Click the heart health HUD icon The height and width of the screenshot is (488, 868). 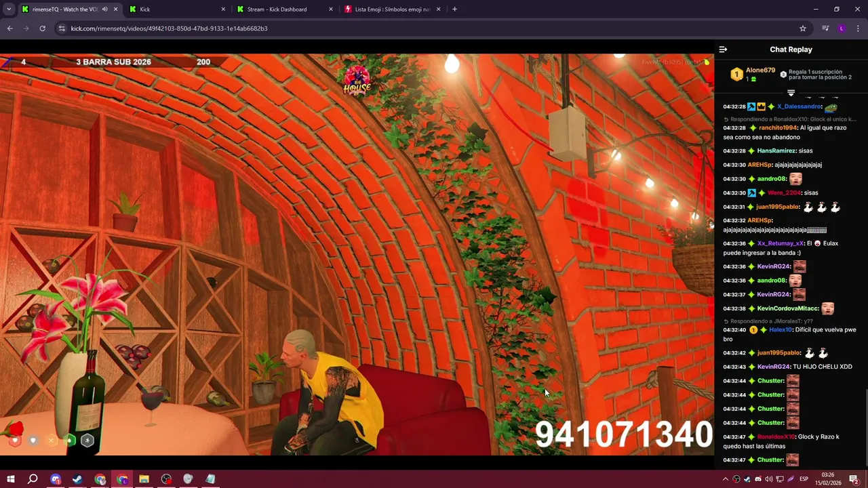click(15, 440)
